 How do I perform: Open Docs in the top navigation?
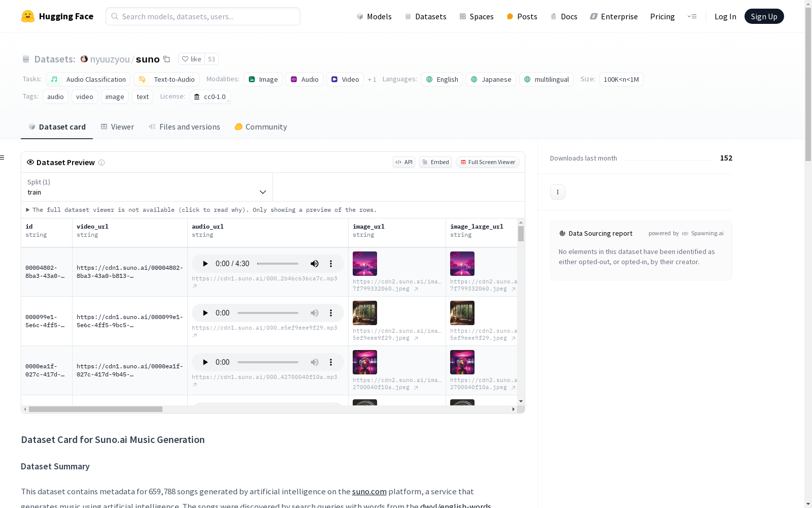[564, 16]
